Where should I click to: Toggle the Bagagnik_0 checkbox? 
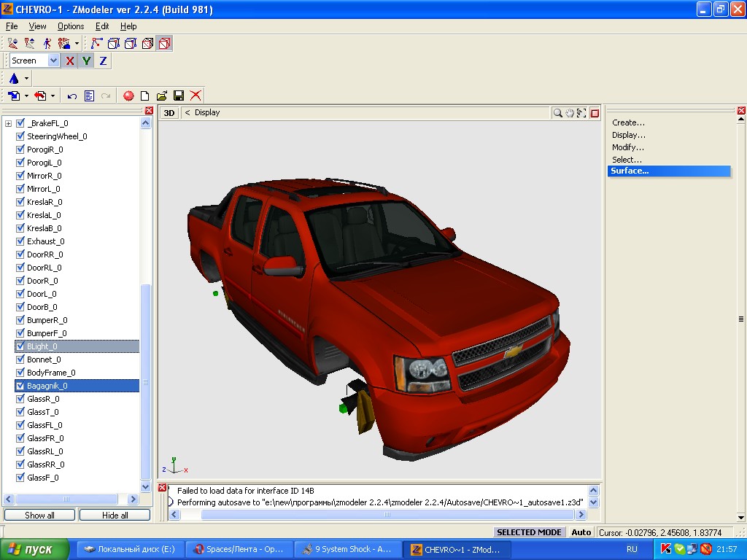pyautogui.click(x=20, y=386)
